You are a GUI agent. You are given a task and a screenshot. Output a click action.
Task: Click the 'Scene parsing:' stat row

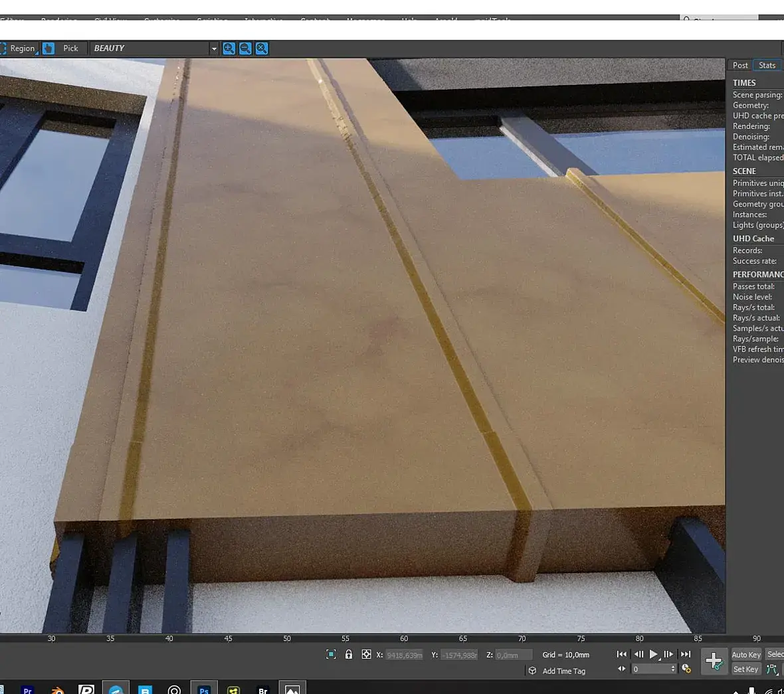point(757,95)
